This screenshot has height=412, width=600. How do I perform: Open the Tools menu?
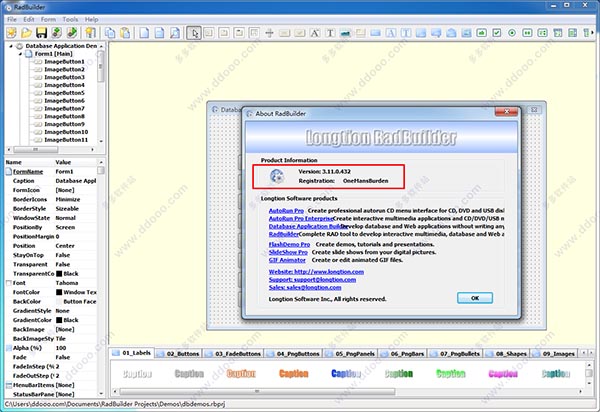pos(70,19)
